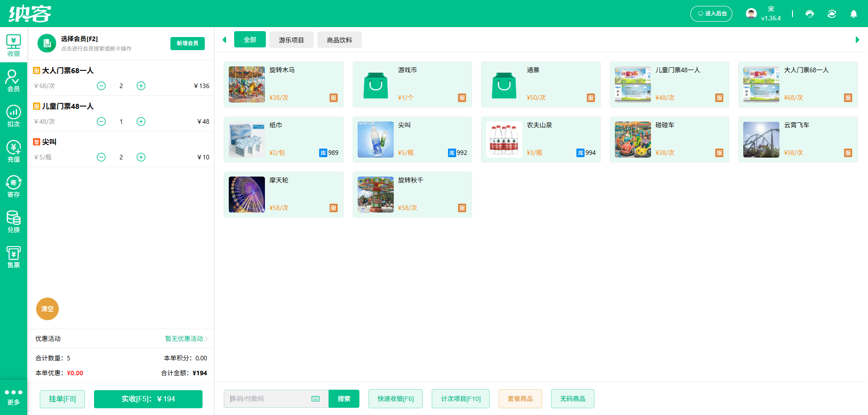
Task: Click the 挂单[F8] button
Action: (x=62, y=399)
